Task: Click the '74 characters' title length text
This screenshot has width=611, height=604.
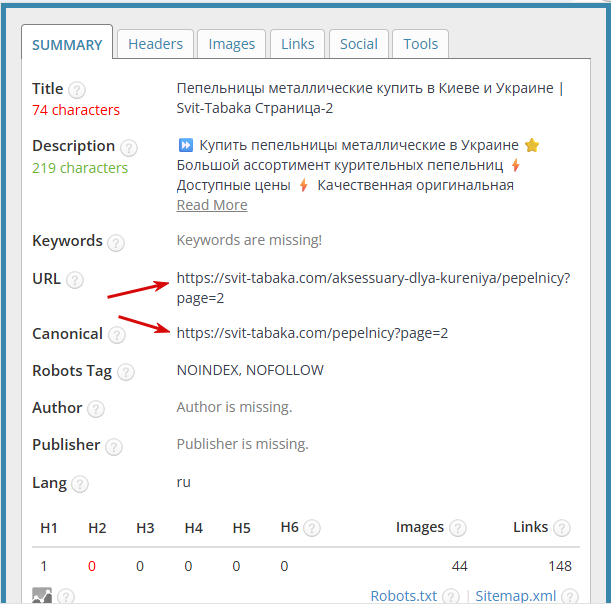Action: coord(76,110)
